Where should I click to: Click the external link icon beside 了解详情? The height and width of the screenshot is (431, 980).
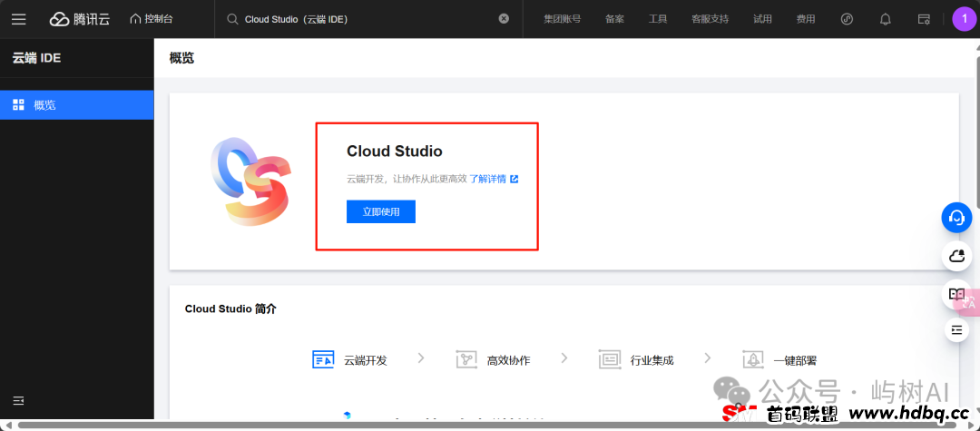tap(514, 180)
